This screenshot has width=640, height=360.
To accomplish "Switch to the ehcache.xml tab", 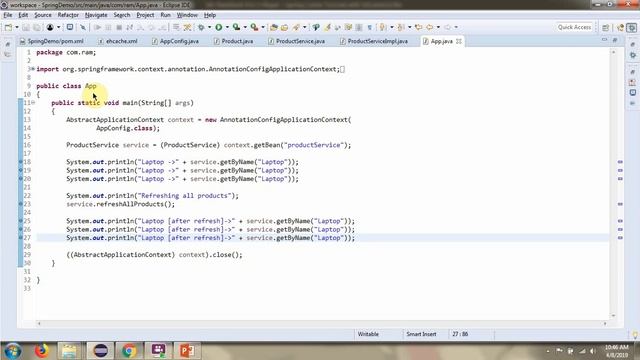I will click(x=118, y=41).
